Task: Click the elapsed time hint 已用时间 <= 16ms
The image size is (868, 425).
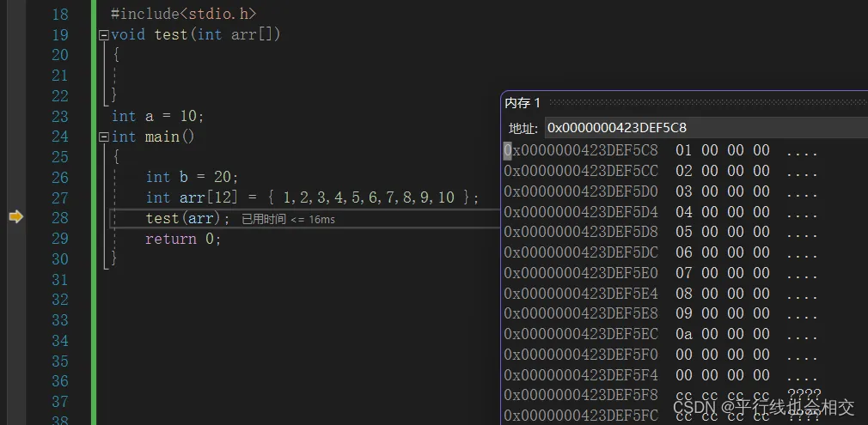Action: point(289,220)
